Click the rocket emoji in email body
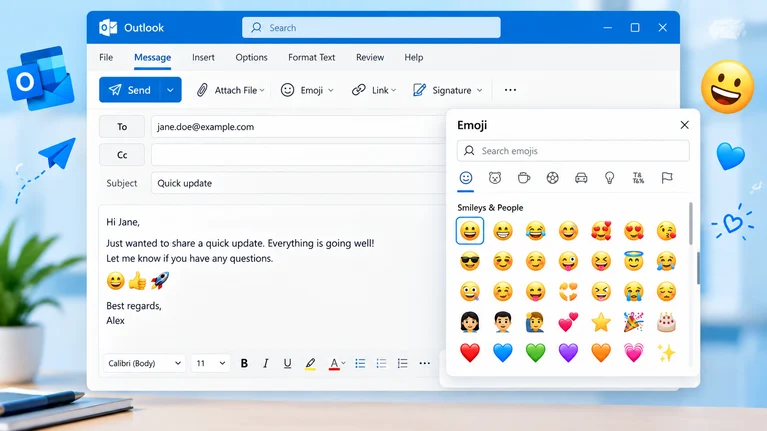 pos(159,281)
